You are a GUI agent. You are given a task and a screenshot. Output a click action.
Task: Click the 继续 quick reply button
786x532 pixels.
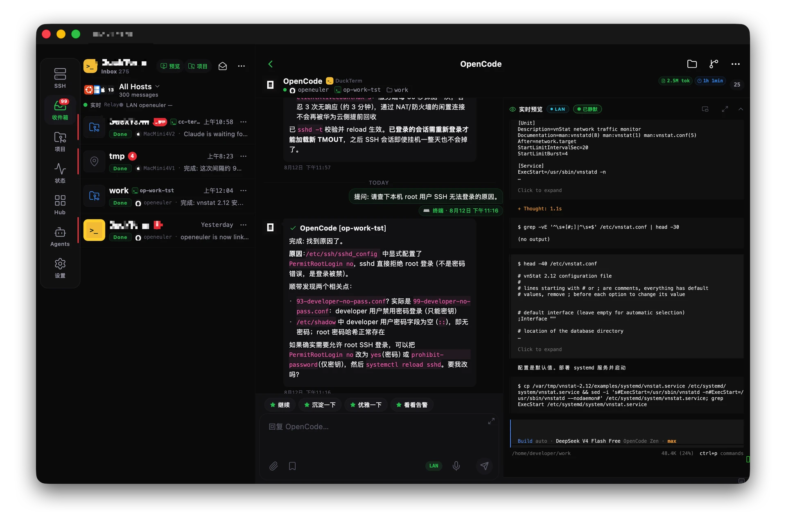[280, 405]
